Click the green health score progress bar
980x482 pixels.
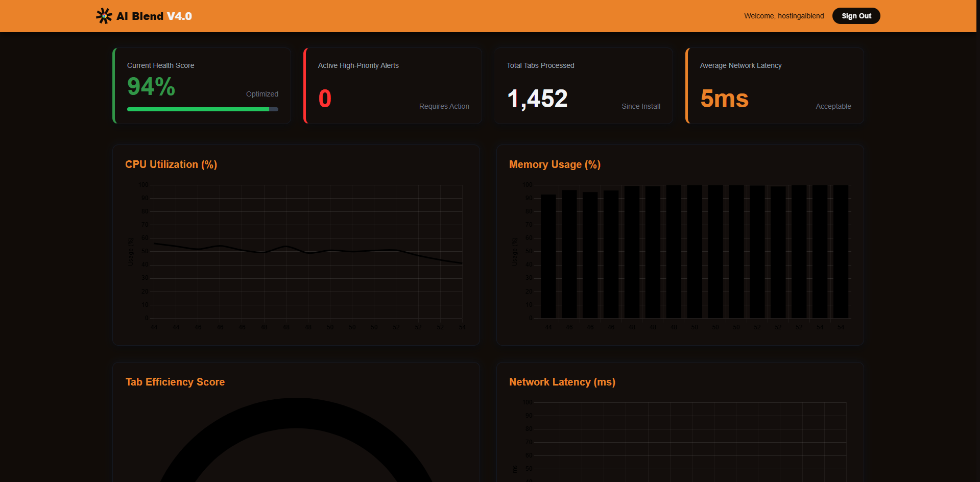coord(203,109)
